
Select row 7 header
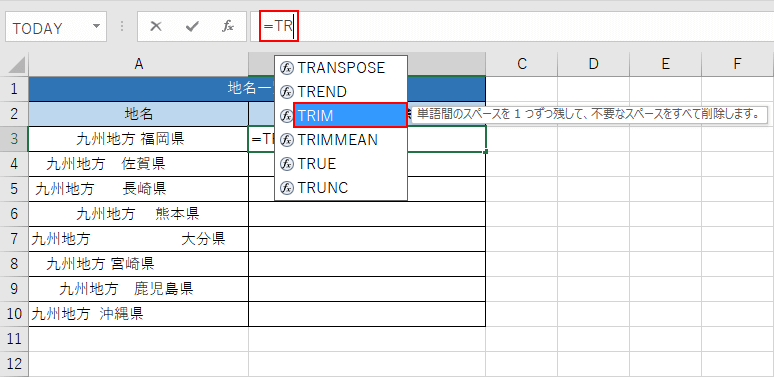coord(14,239)
